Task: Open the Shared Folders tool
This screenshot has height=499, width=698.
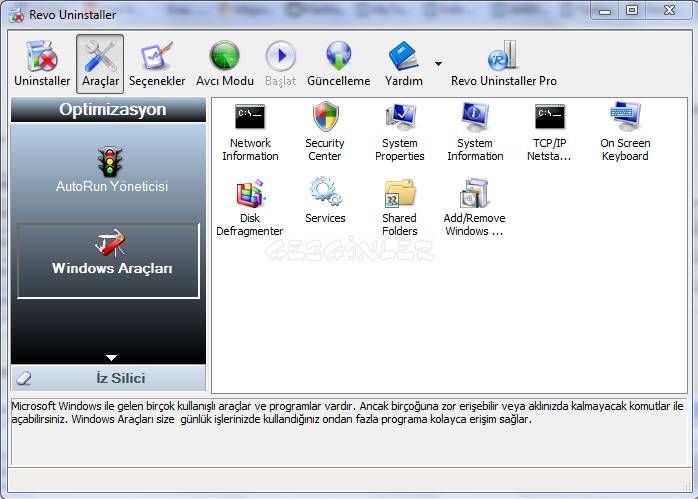Action: pyautogui.click(x=400, y=207)
